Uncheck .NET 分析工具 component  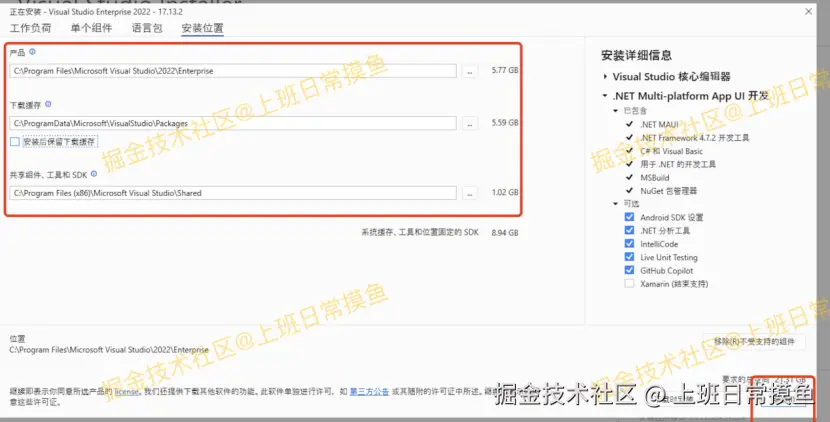(x=629, y=230)
